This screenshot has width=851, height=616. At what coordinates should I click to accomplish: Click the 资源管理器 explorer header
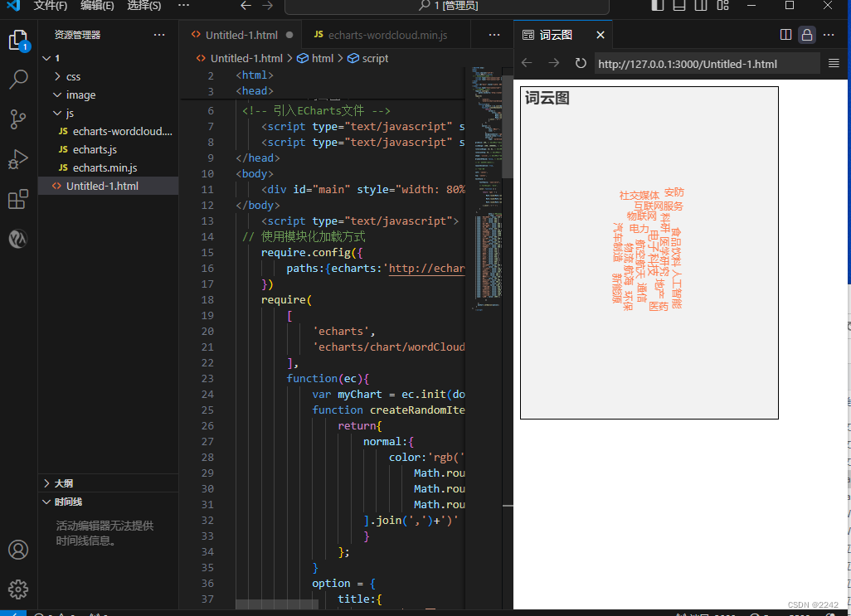pyautogui.click(x=78, y=35)
